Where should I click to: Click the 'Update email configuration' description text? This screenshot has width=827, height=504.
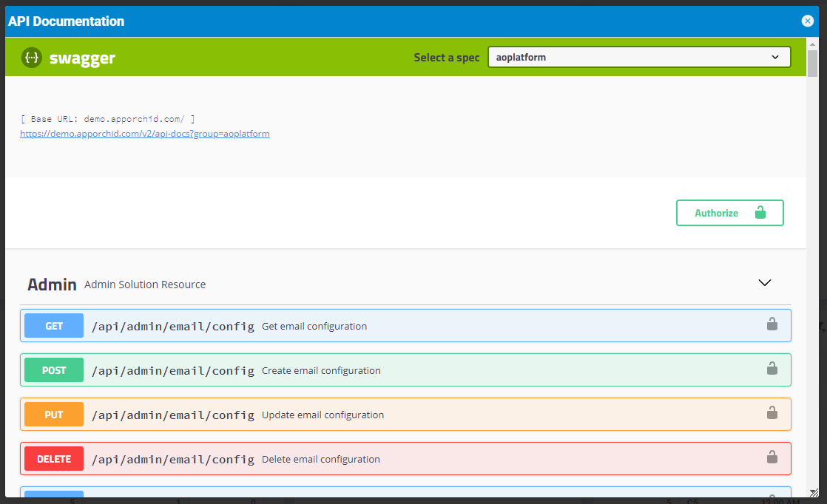[x=323, y=415]
